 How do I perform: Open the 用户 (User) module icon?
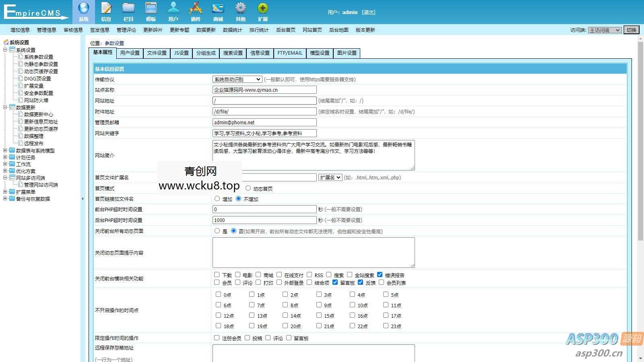[x=173, y=11]
